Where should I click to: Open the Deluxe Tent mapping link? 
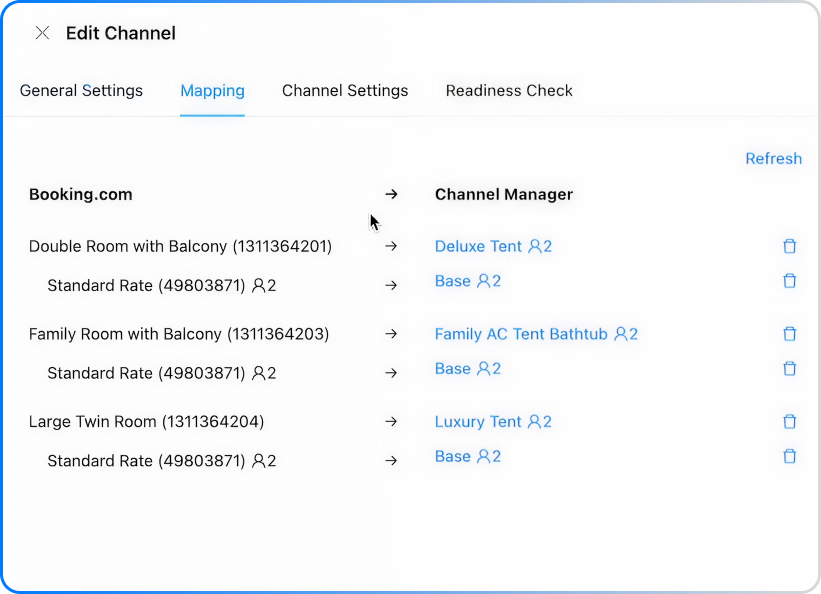pyautogui.click(x=493, y=246)
